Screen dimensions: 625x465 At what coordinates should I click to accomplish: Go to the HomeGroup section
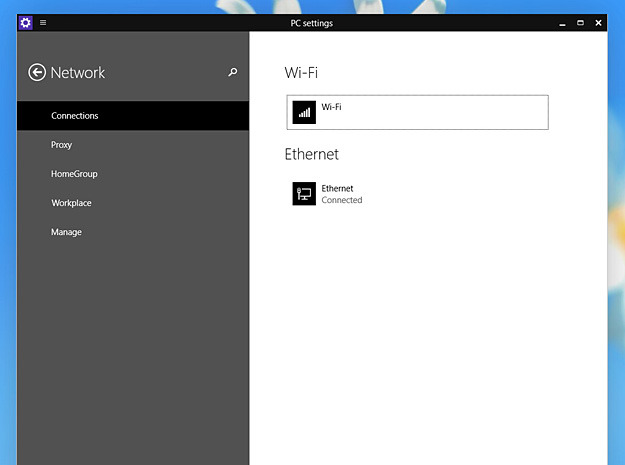133,174
